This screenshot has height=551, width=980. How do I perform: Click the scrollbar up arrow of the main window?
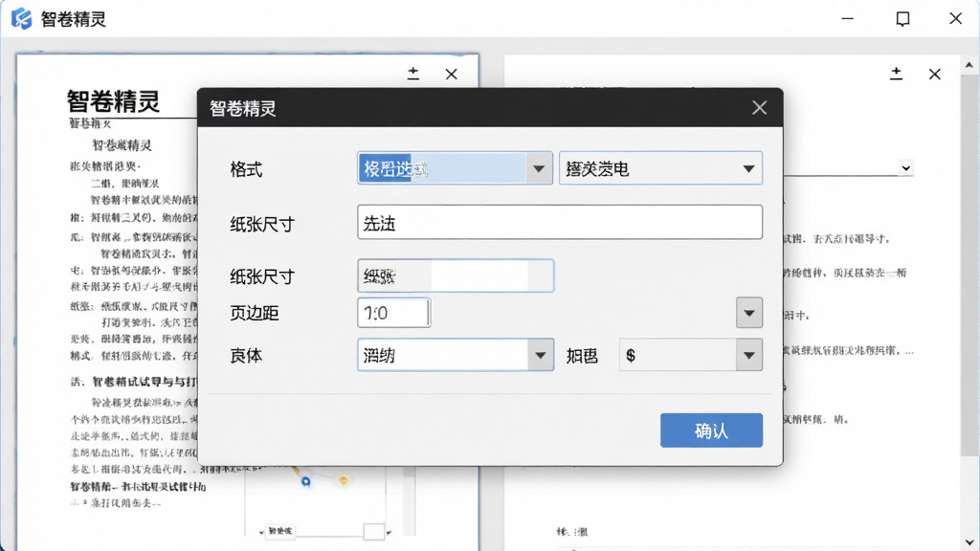pos(969,65)
